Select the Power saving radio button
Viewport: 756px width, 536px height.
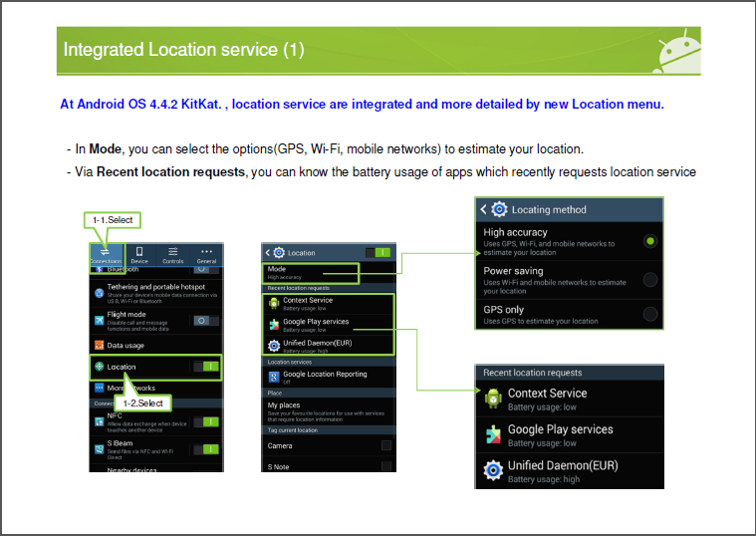650,279
